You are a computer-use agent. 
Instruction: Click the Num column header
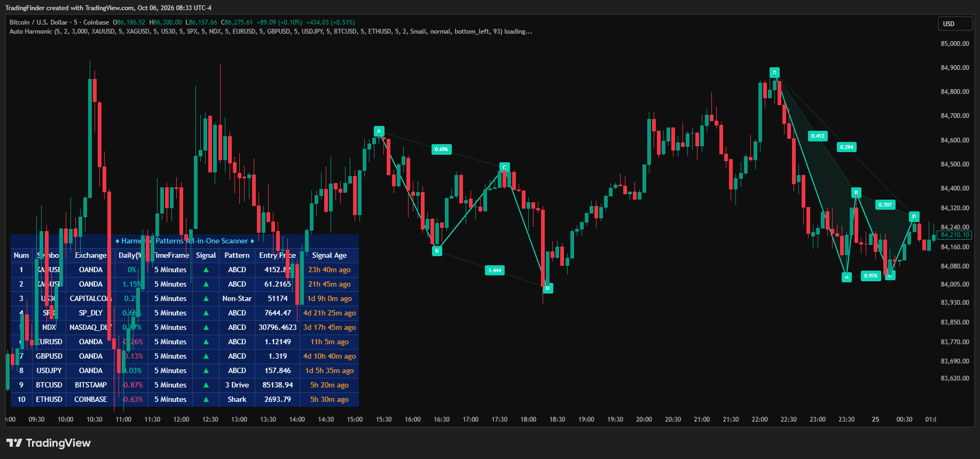pyautogui.click(x=21, y=256)
